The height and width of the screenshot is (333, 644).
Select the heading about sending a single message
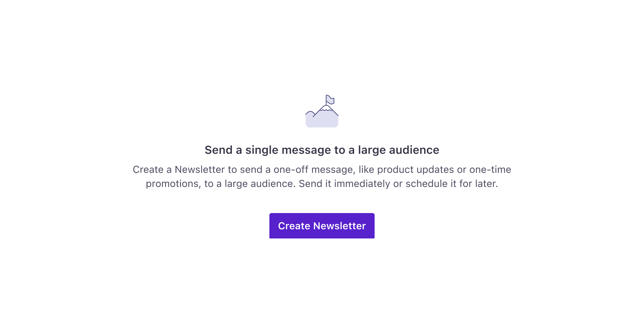click(x=322, y=150)
